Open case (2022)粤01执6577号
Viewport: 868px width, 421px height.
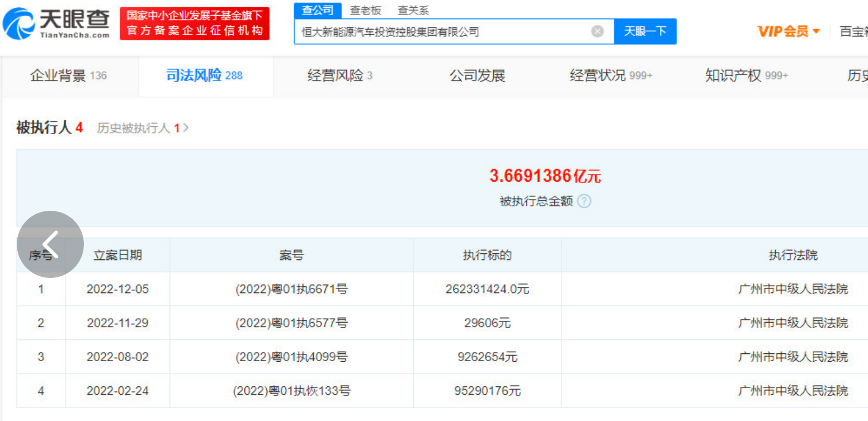pyautogui.click(x=291, y=323)
